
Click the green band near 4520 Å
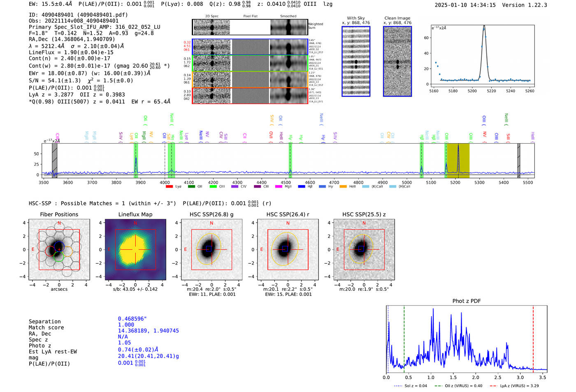(x=290, y=160)
